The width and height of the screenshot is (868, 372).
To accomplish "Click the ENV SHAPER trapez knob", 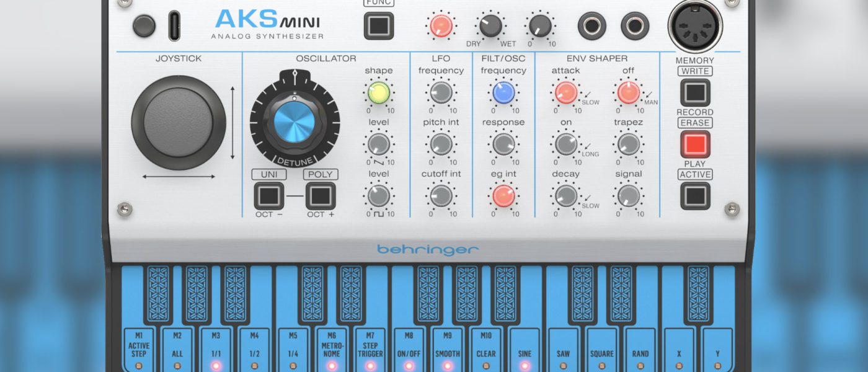I will (x=629, y=144).
